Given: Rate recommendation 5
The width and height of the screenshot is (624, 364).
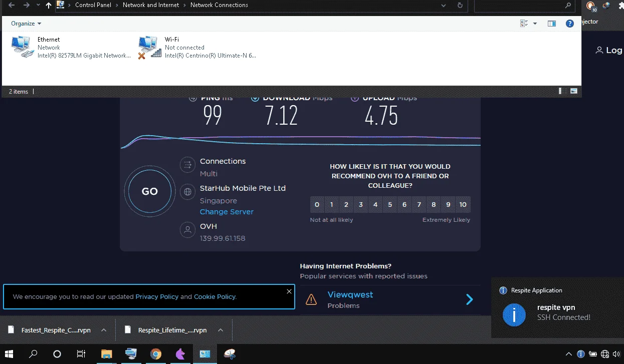Looking at the screenshot, I should 390,205.
